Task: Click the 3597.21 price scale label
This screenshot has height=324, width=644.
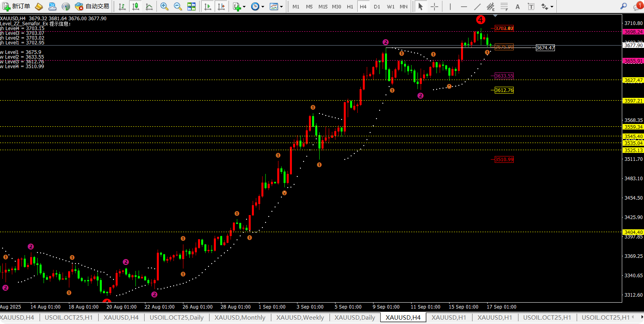Action: tap(633, 101)
